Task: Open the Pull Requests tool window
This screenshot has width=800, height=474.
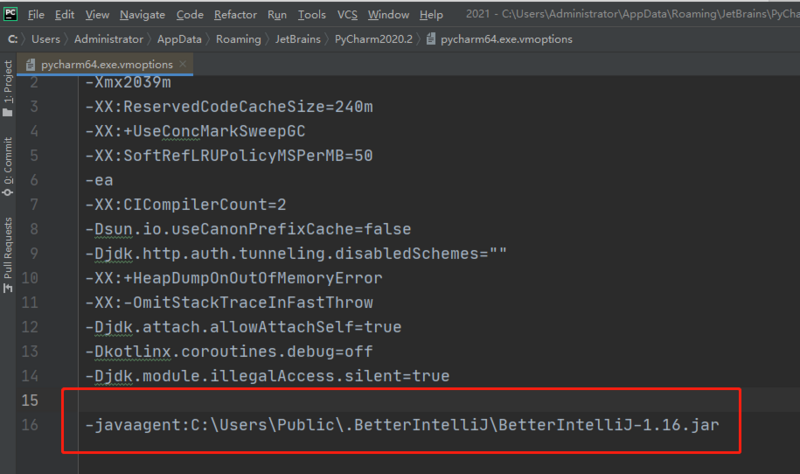Action: pyautogui.click(x=8, y=255)
